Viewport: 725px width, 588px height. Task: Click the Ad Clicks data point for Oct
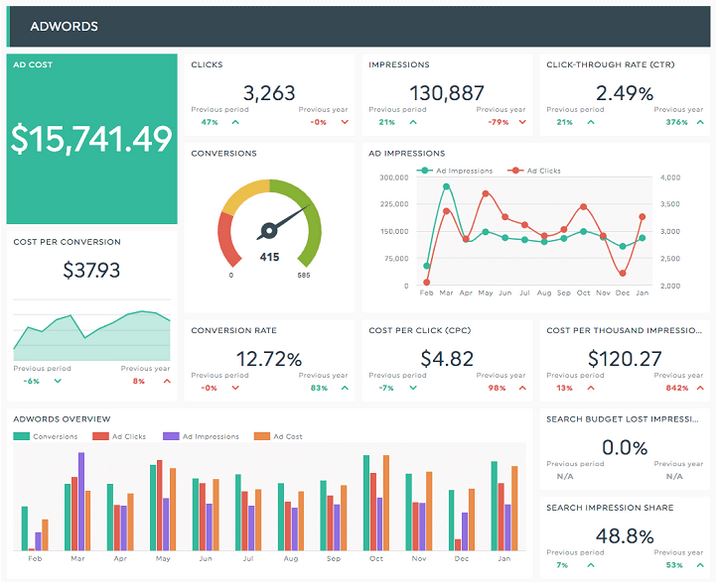584,207
